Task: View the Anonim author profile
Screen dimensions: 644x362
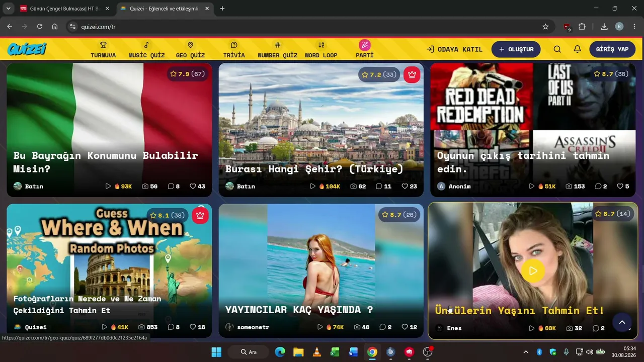Action: 454,186
